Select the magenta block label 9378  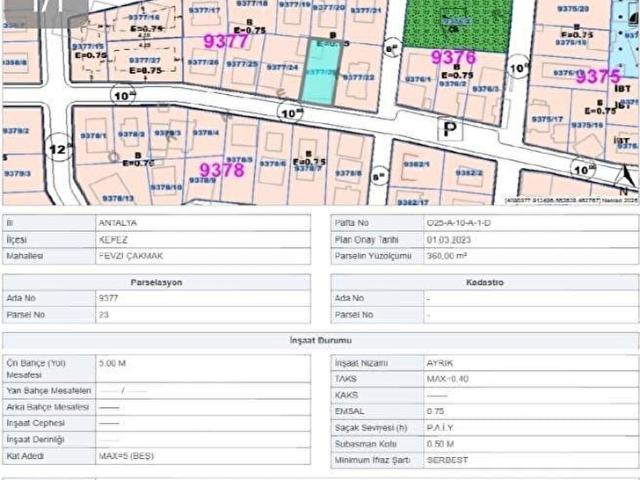(221, 170)
